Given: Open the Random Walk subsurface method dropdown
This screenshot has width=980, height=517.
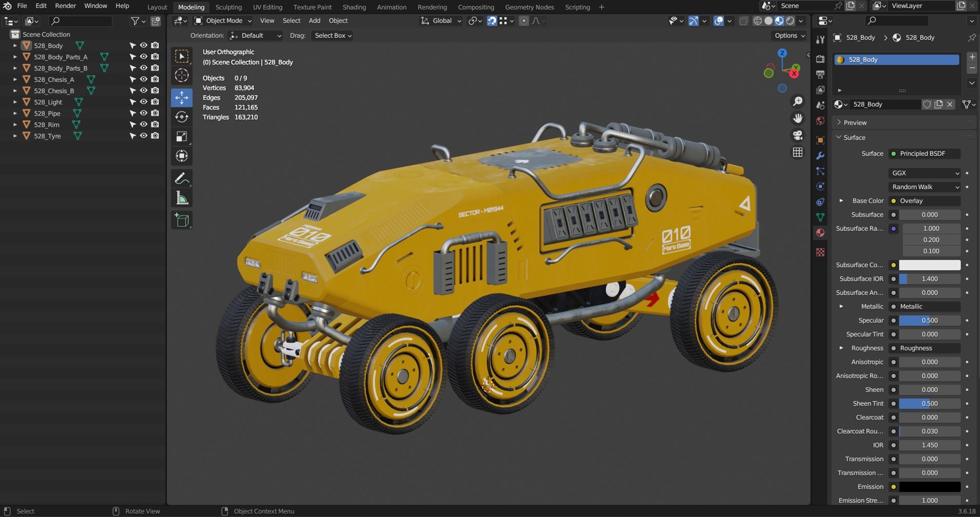Looking at the screenshot, I should (x=925, y=187).
